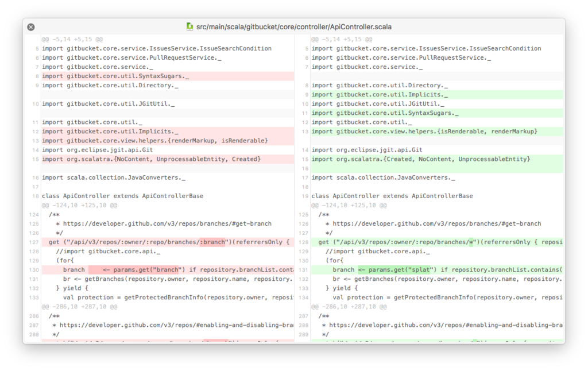Screen dimensions: 588x371
Task: Click left line number 127 in gutter
Action: (34, 242)
